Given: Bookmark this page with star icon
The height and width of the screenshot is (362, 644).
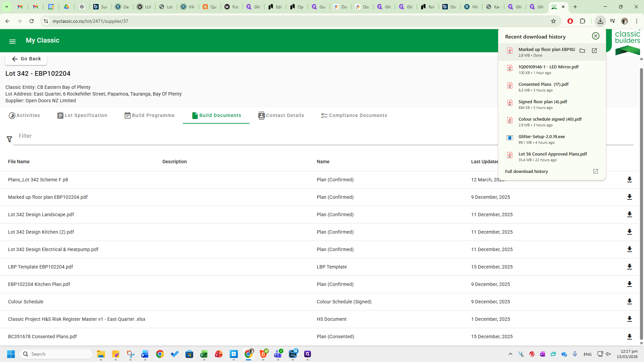Looking at the screenshot, I should [x=553, y=21].
